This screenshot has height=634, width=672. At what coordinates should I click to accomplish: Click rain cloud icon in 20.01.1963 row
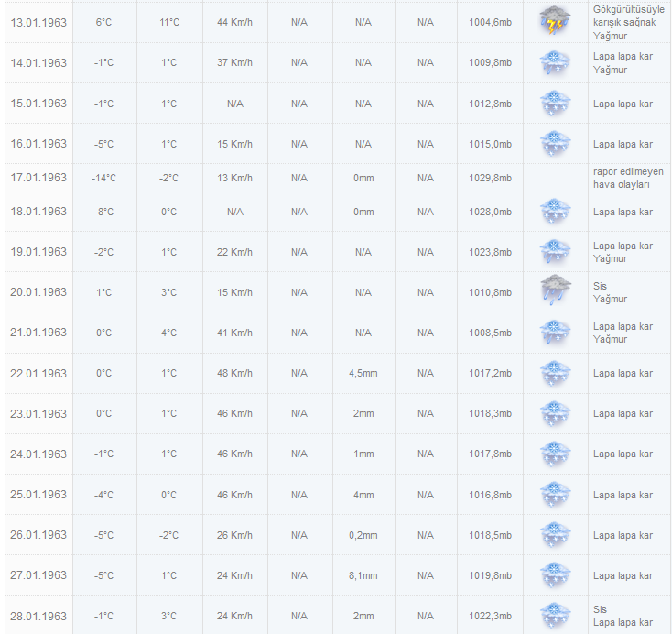click(555, 290)
